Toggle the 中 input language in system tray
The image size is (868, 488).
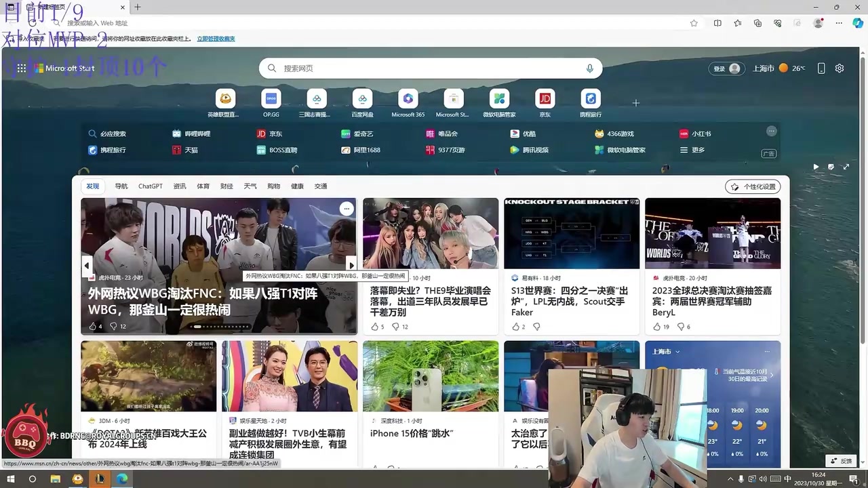point(788,479)
